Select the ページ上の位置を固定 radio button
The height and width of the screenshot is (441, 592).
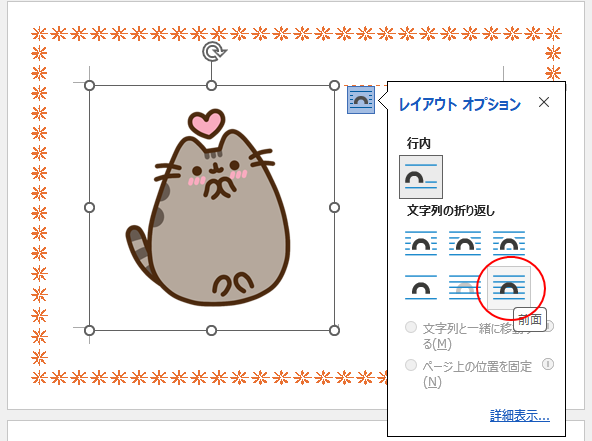pyautogui.click(x=411, y=365)
